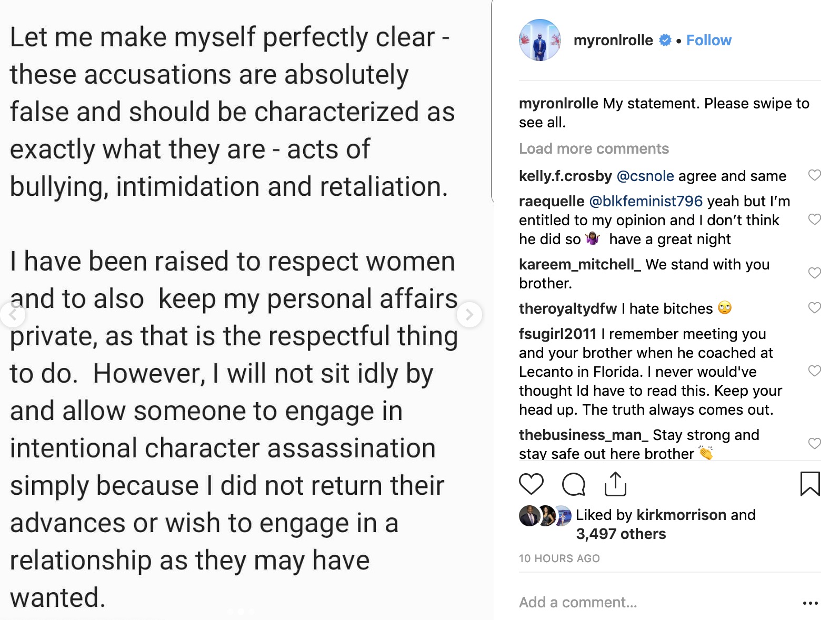Like the post with heart icon

coord(531,484)
